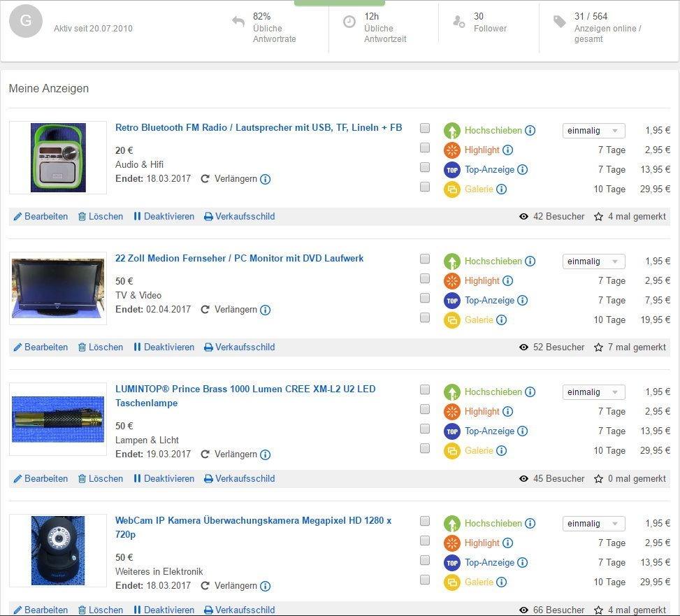680x616 pixels.
Task: Expand einmalig dropdown for LUMINTOP Taschenlampe
Action: pos(593,392)
